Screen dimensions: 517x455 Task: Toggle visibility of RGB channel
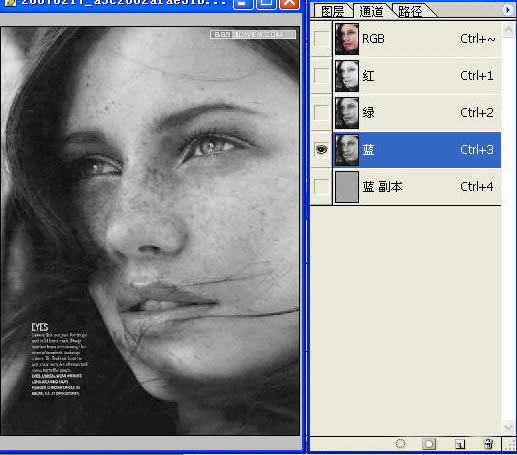click(x=321, y=39)
